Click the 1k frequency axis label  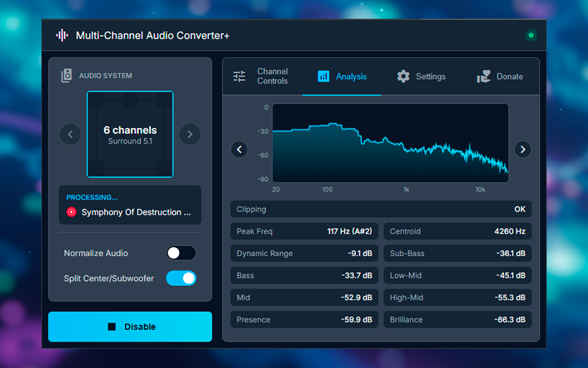406,190
